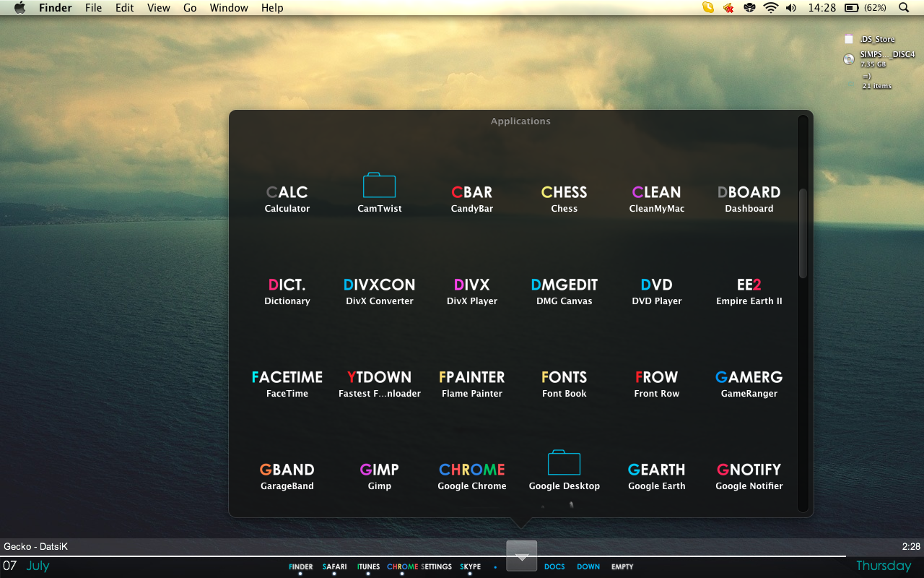
Task: Click CHROME in the dock
Action: click(402, 567)
